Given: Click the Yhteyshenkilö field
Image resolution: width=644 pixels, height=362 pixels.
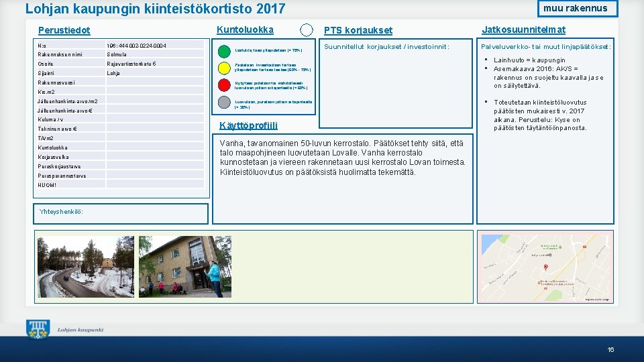Looking at the screenshot, I should 121,214.
